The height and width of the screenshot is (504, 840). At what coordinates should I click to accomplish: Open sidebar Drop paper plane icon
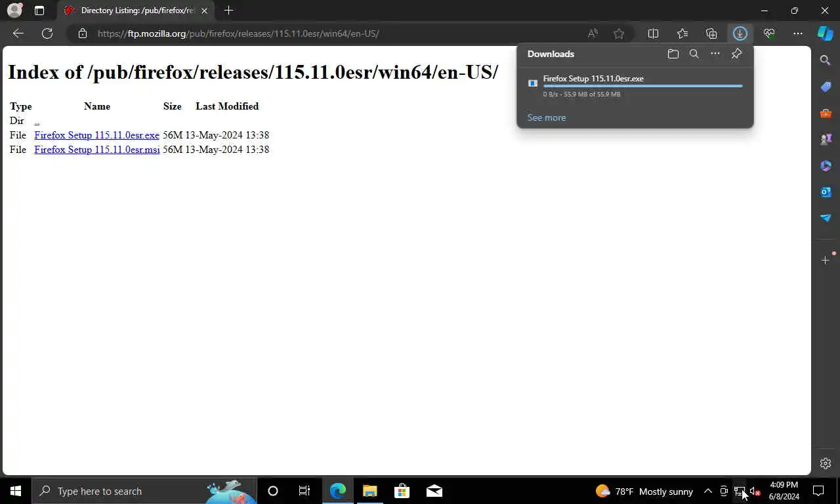(x=826, y=218)
